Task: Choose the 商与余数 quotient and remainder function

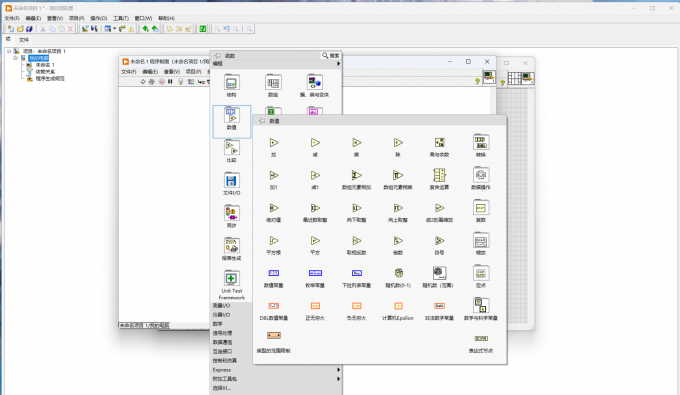Action: [439, 143]
